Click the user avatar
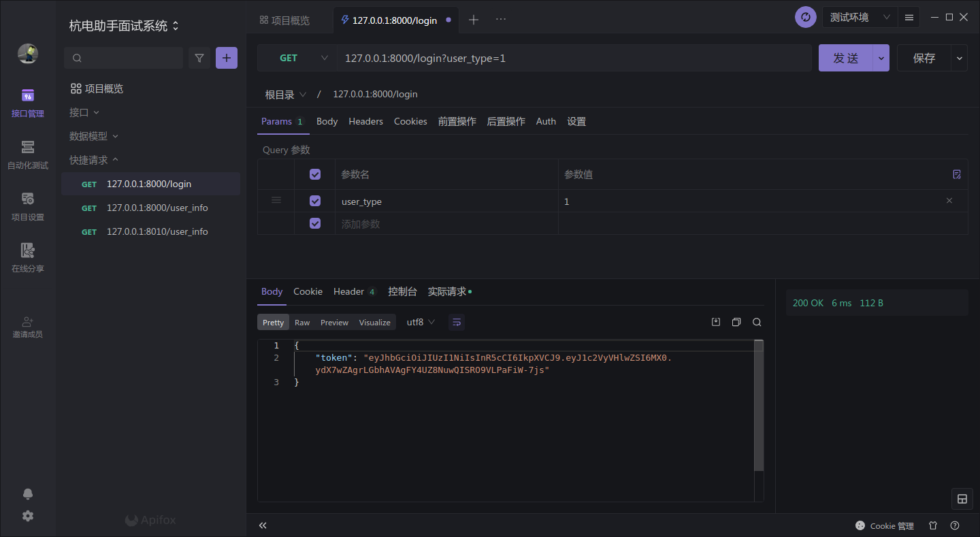Screen dimensions: 980x537 (27, 54)
